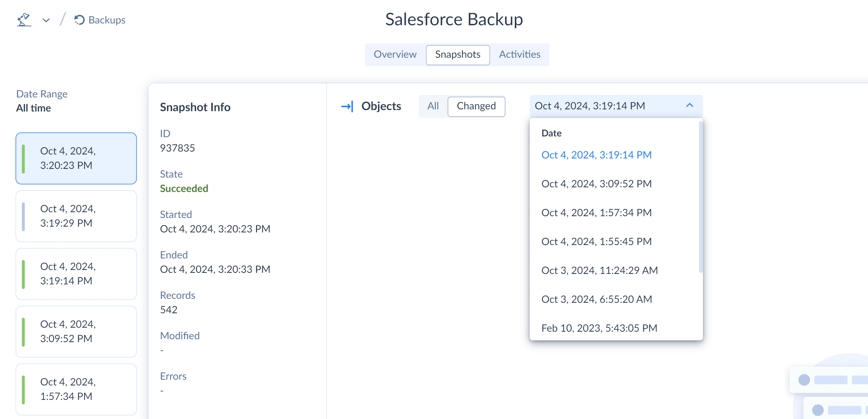Click the Objects heading
868x419 pixels.
381,106
